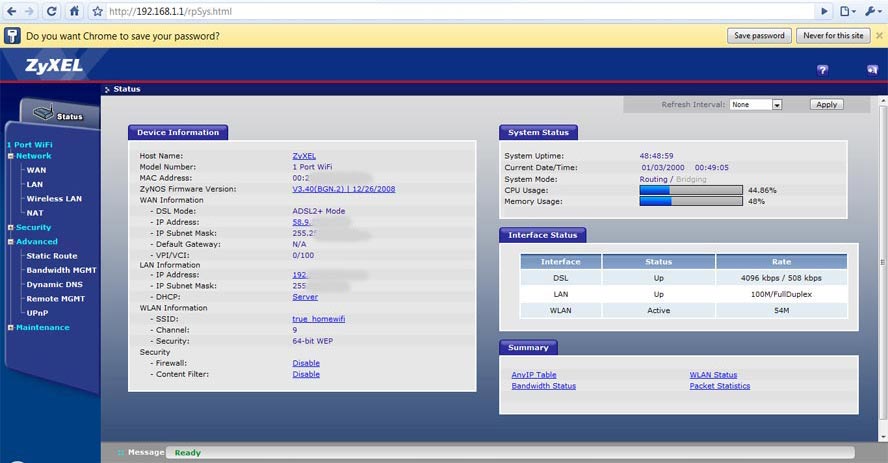
Task: Open the browser home page icon
Action: click(x=74, y=11)
